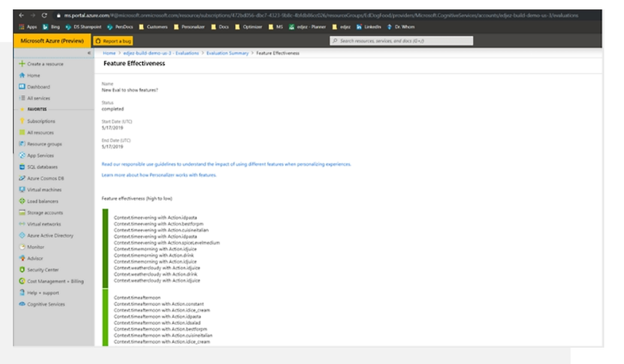Click the dark green effectiveness bar
This screenshot has width=624, height=364.
coord(105,249)
